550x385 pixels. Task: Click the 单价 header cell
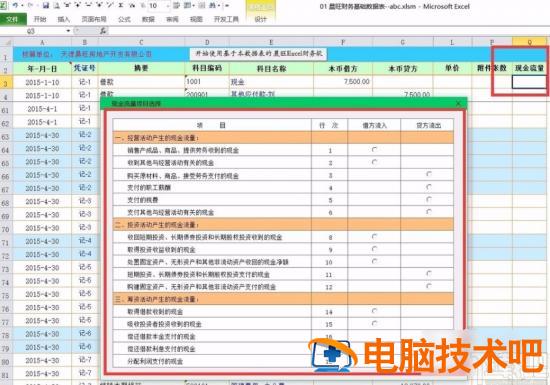coord(452,68)
